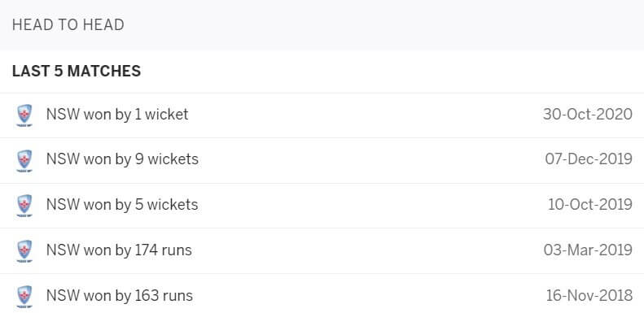The height and width of the screenshot is (313, 644).
Task: Select the 03-Mar-2019 match date
Action: (x=588, y=250)
